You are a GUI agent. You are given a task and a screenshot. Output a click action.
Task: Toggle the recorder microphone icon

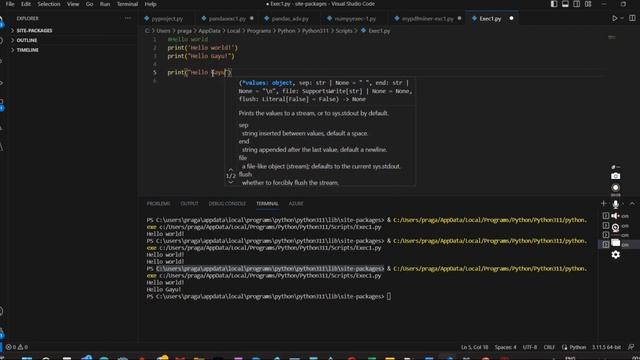(616, 204)
